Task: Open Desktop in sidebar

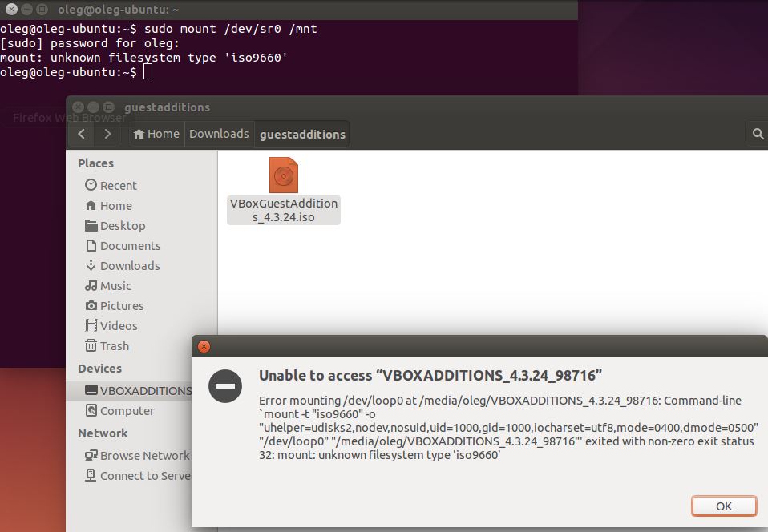Action: click(123, 226)
